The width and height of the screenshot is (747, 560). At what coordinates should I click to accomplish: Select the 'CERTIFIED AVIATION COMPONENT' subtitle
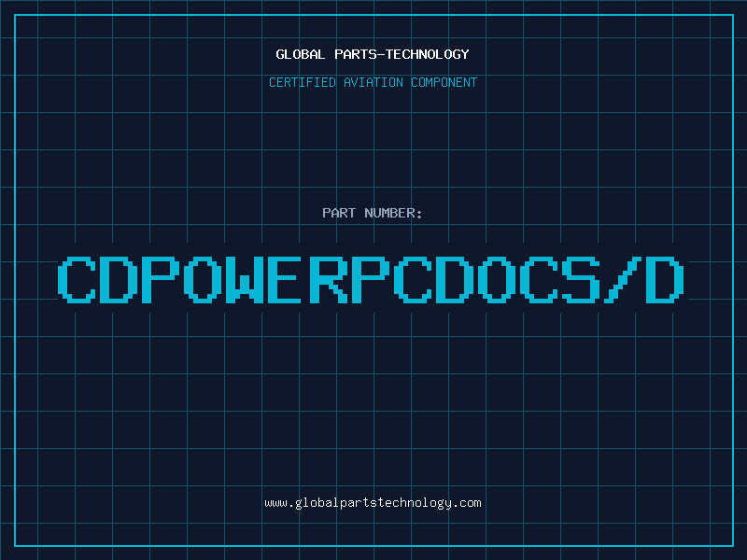point(373,82)
